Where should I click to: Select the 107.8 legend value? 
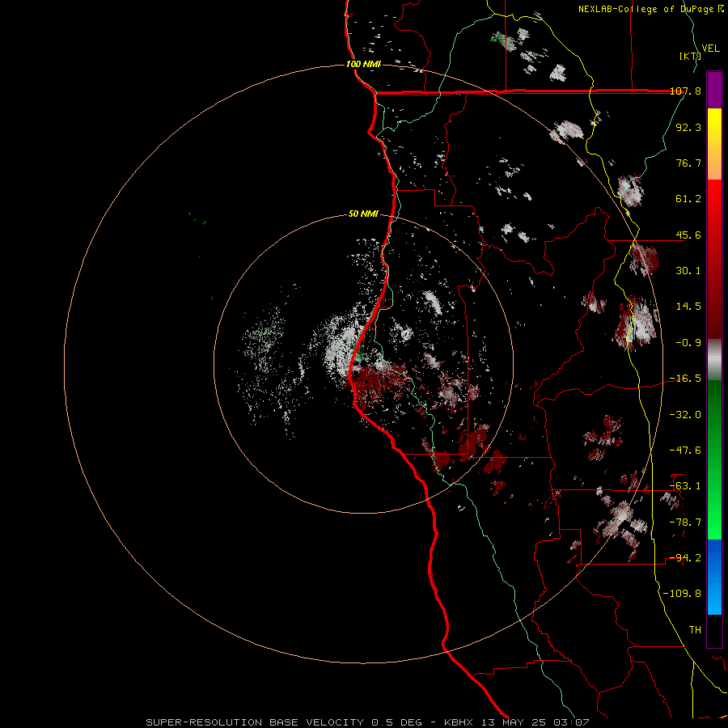(685, 91)
